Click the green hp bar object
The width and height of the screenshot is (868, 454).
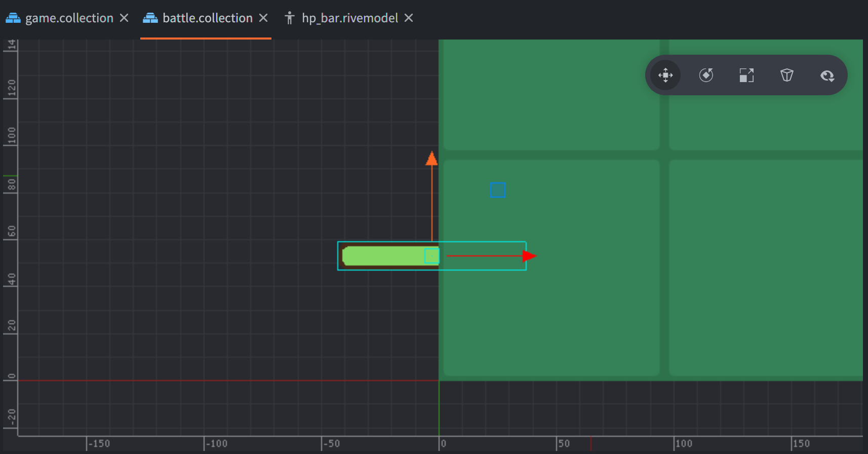390,256
